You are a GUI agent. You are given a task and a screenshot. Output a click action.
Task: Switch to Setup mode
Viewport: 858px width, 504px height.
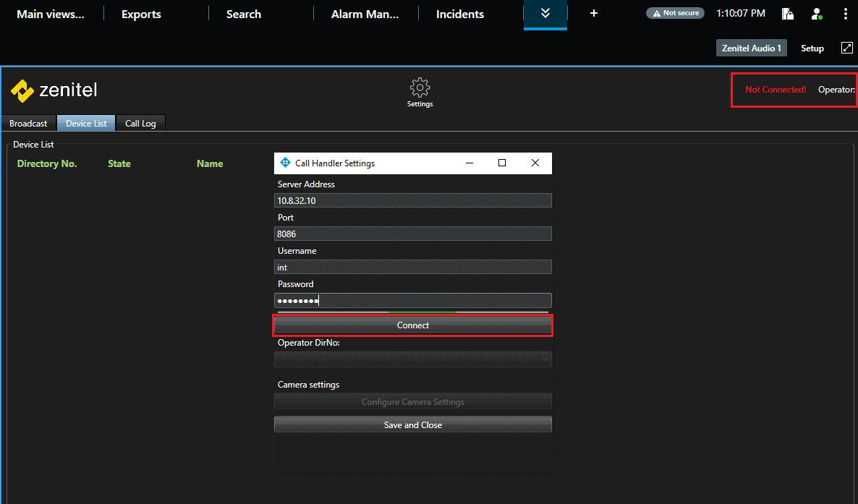coord(812,48)
